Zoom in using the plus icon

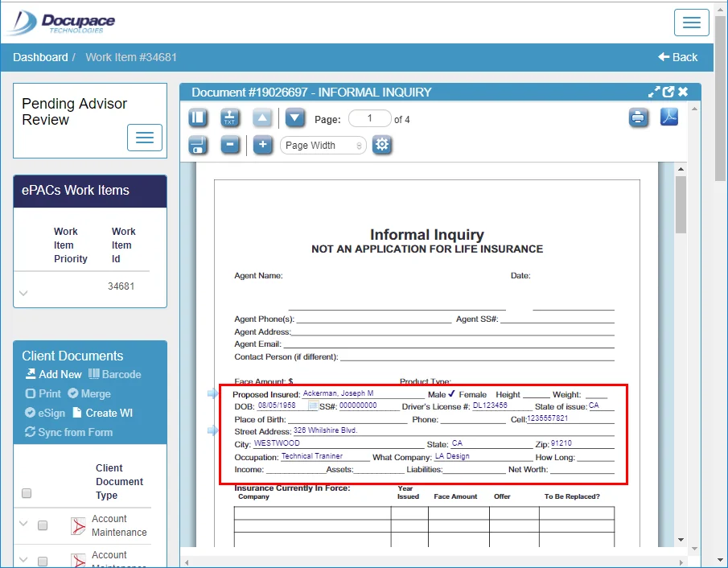pos(262,145)
